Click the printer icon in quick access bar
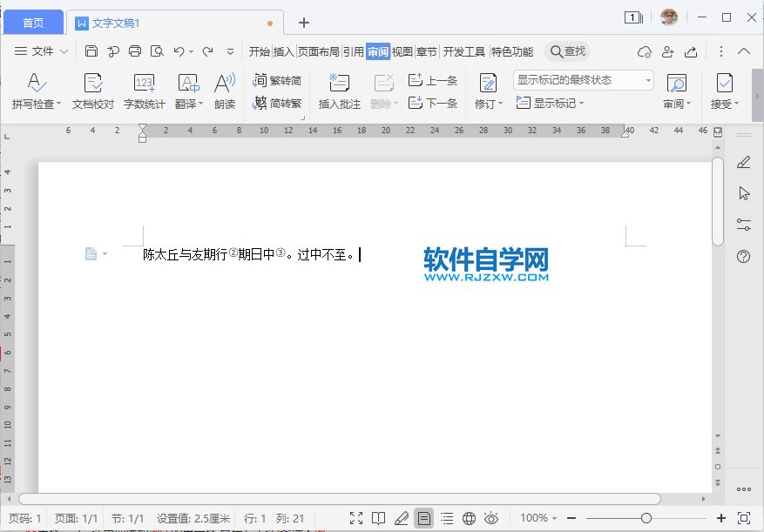 click(134, 51)
